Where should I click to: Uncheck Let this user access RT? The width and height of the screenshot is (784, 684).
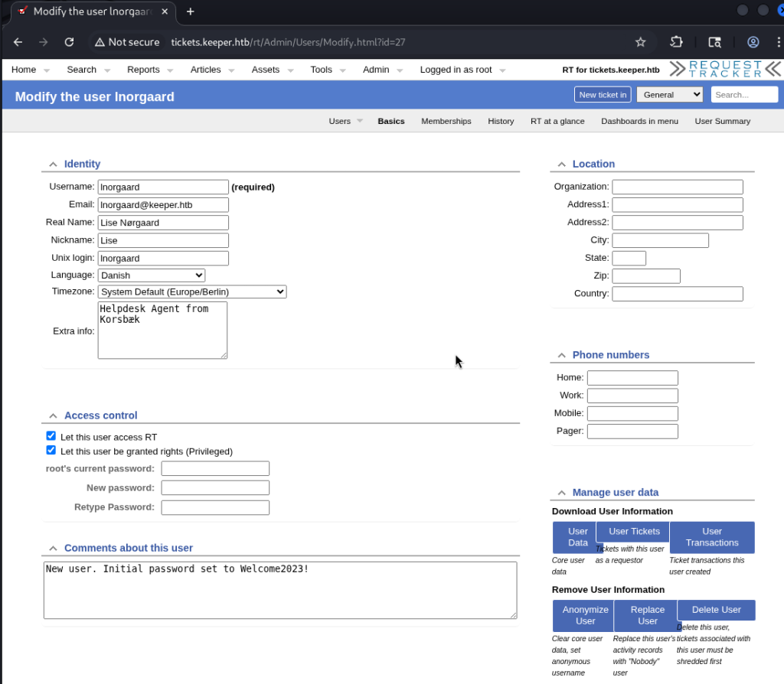click(51, 436)
